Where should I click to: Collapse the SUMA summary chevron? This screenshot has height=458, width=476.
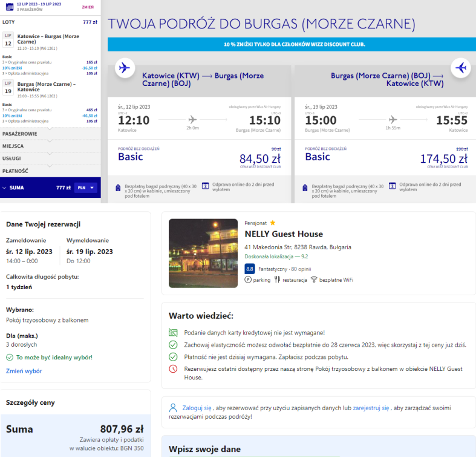[x=5, y=188]
